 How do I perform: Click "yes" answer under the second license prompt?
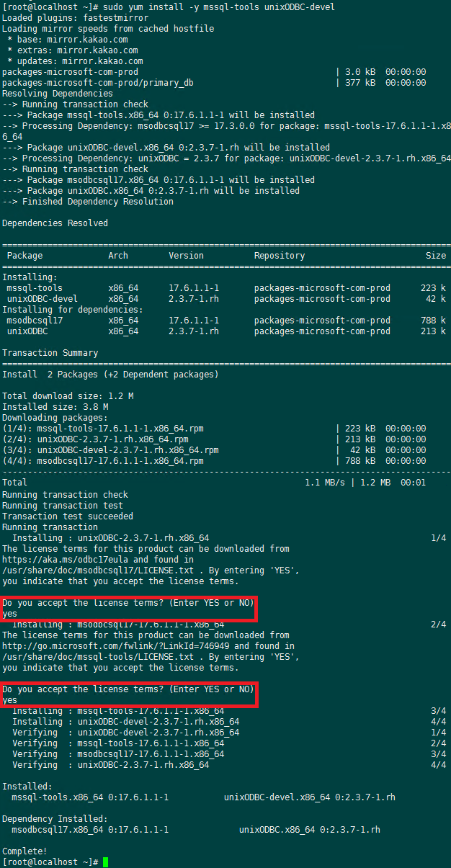(x=9, y=700)
